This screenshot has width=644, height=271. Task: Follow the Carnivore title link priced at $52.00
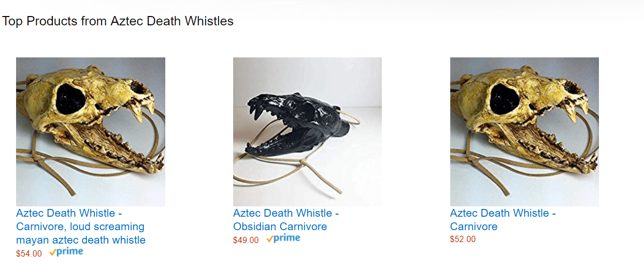503,220
